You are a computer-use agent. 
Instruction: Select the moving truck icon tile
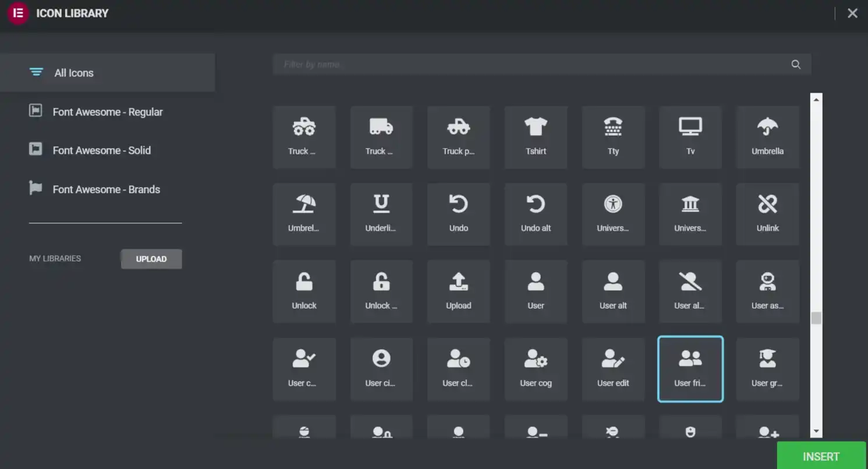(381, 137)
